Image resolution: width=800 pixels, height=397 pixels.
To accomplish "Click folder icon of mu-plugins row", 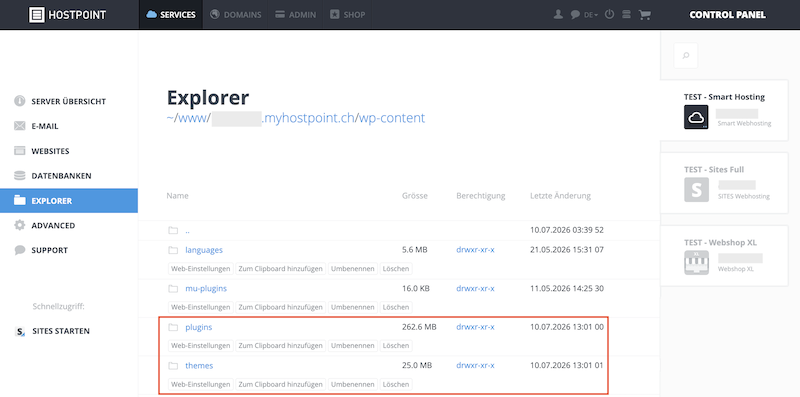I will [x=173, y=288].
